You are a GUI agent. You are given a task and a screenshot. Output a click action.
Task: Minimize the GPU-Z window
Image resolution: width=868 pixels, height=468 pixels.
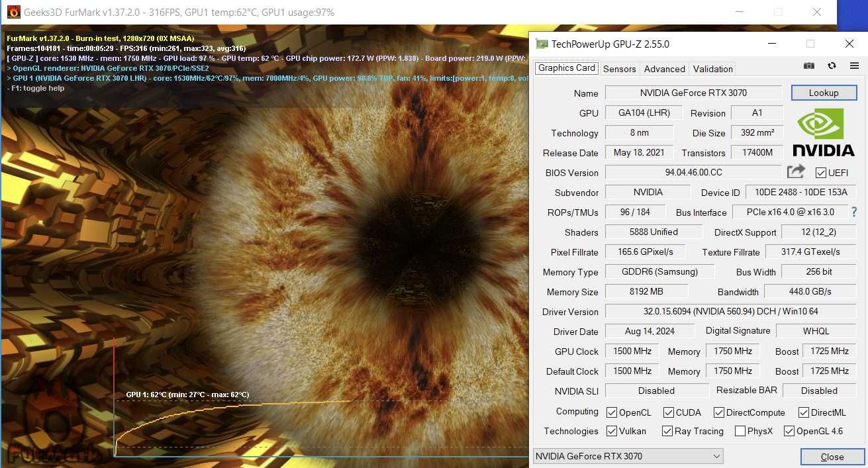click(772, 44)
